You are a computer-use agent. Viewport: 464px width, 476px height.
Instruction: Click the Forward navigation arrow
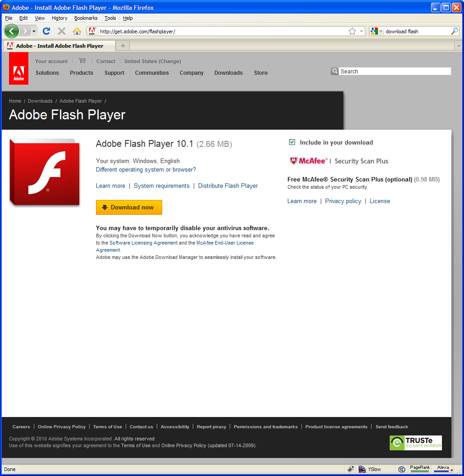pyautogui.click(x=25, y=31)
